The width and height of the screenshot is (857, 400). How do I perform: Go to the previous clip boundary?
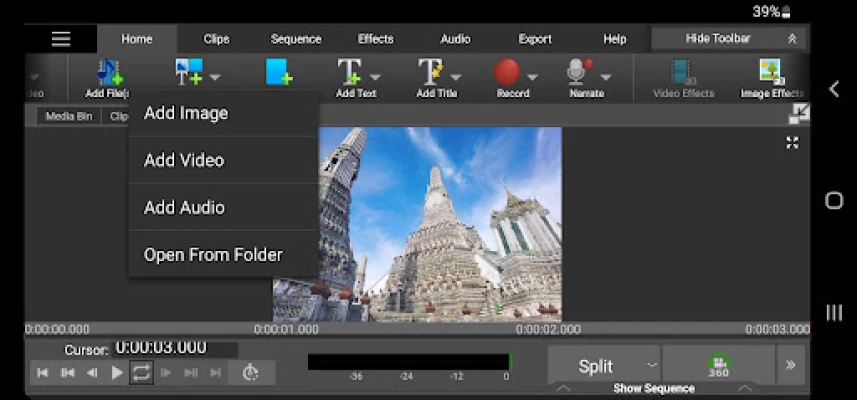pyautogui.click(x=67, y=373)
